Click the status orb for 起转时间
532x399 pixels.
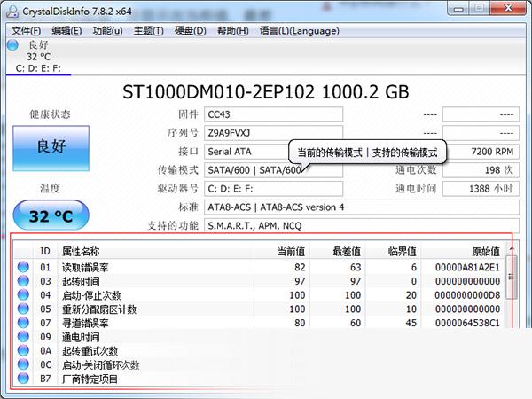click(x=23, y=281)
